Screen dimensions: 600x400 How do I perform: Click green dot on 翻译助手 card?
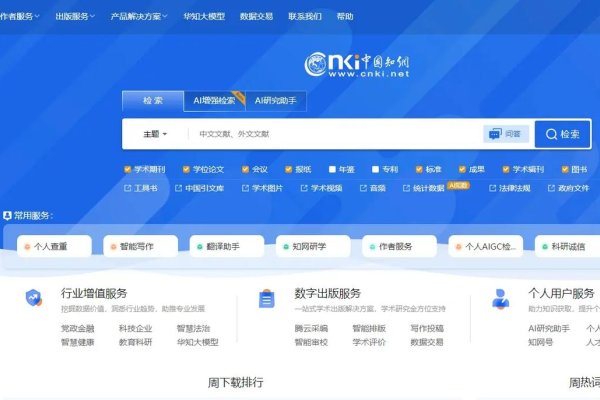(x=200, y=247)
